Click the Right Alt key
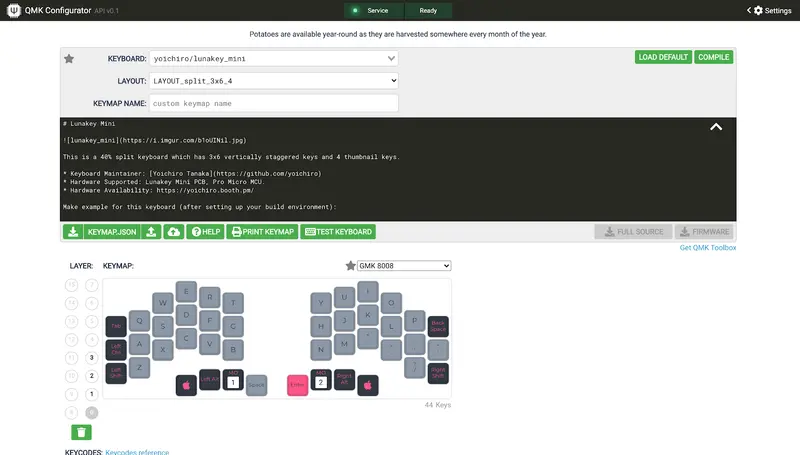This screenshot has height=455, width=800. (x=344, y=380)
